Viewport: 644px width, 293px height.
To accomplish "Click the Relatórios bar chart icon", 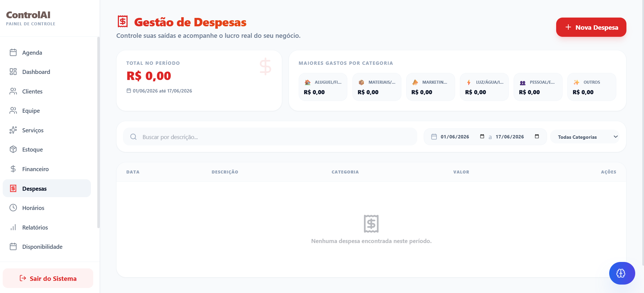I will pos(13,227).
